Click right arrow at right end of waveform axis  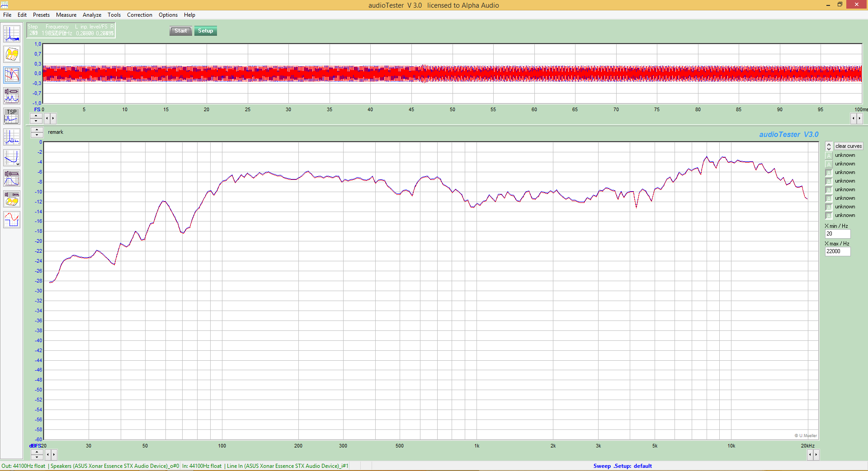(x=859, y=118)
